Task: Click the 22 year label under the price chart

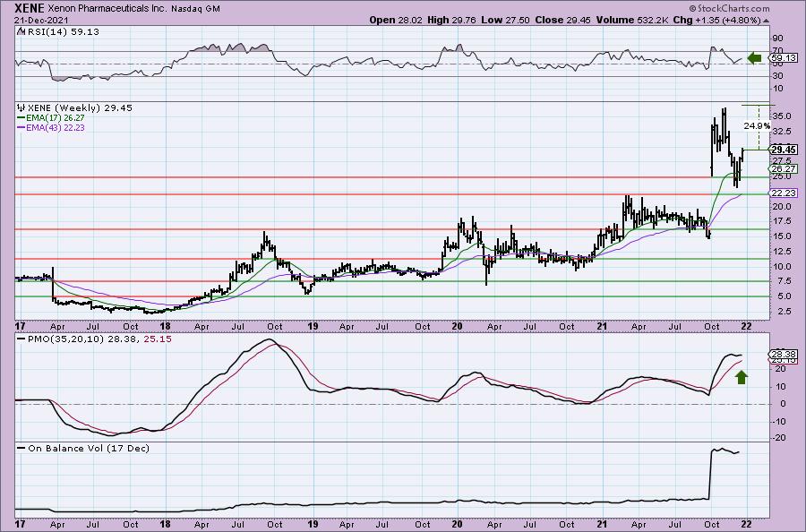Action: click(746, 326)
